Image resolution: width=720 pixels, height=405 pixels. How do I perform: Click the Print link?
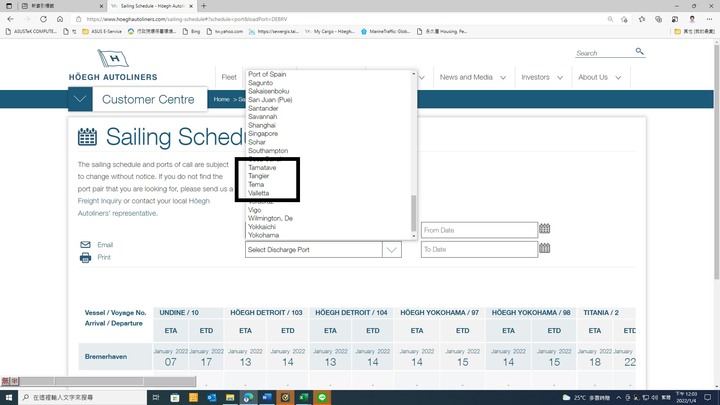tap(104, 257)
